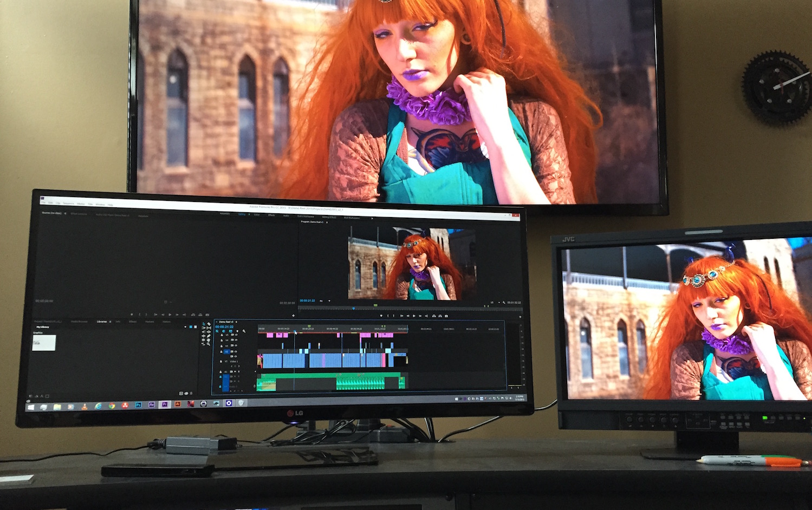Screen dimensions: 812x510
Task: Select the Selection arrow tool
Action: 204,324
